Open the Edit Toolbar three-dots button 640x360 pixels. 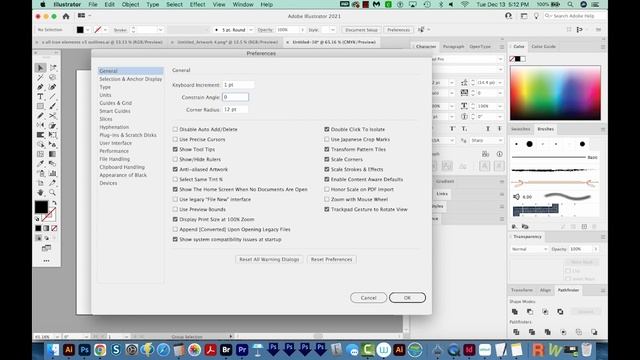click(x=46, y=261)
